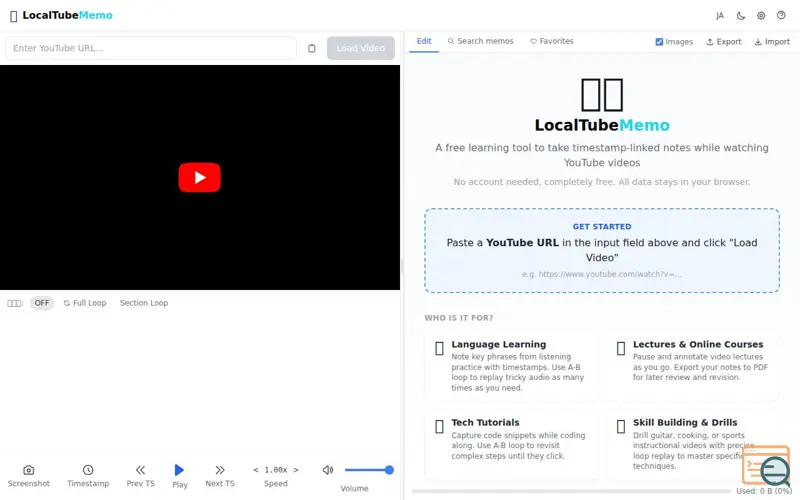Click the Export button
Image resolution: width=800 pixels, height=500 pixels.
(723, 42)
